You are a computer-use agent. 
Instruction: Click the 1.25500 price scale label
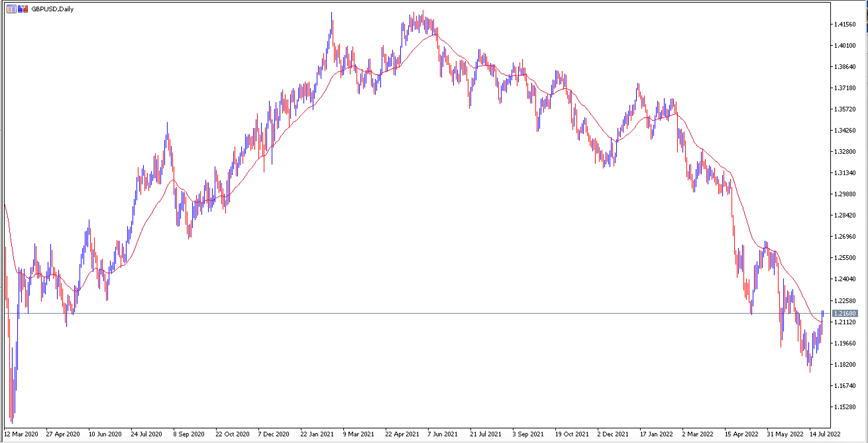pos(844,258)
